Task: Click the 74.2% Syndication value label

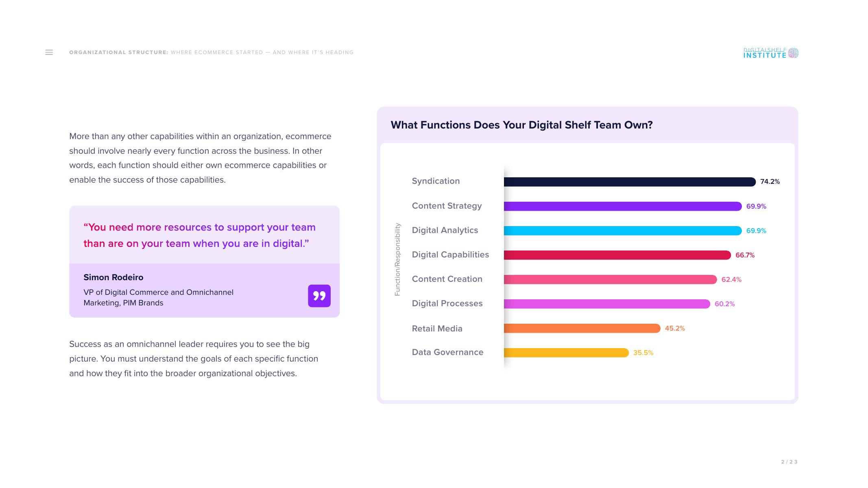Action: [x=770, y=182]
